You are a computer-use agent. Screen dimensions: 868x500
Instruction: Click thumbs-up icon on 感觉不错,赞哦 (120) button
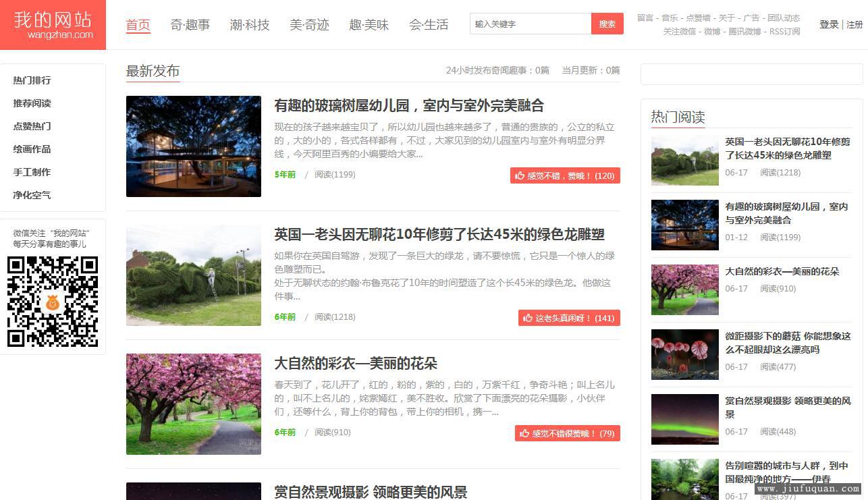point(520,175)
